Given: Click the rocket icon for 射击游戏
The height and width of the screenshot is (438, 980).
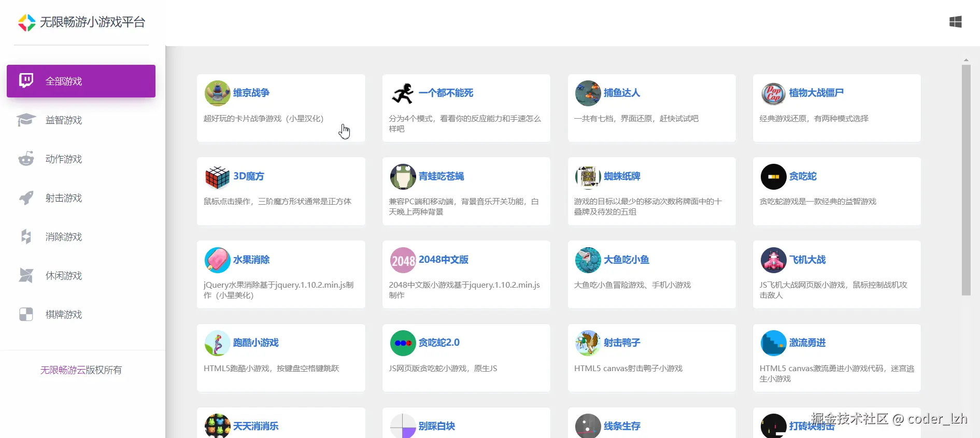Looking at the screenshot, I should 26,197.
